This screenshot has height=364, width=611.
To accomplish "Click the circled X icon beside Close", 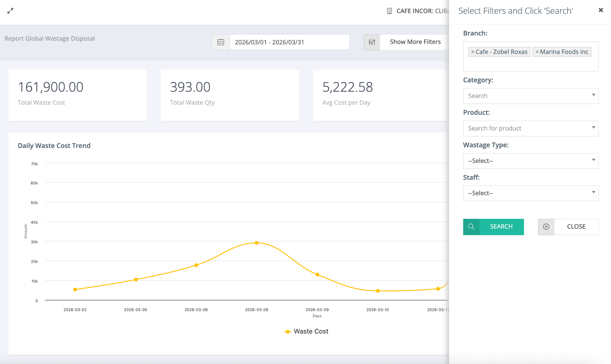I will coord(546,227).
